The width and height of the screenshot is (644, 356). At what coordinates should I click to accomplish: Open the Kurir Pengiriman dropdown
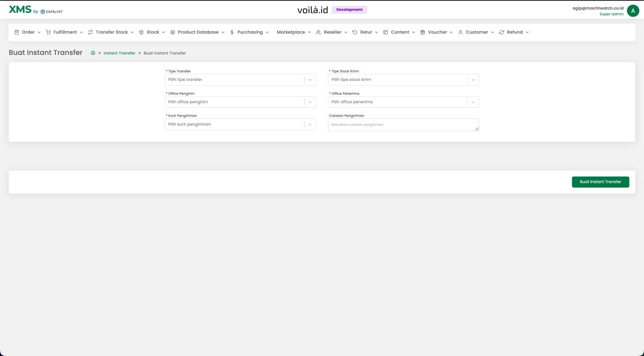[x=240, y=124]
